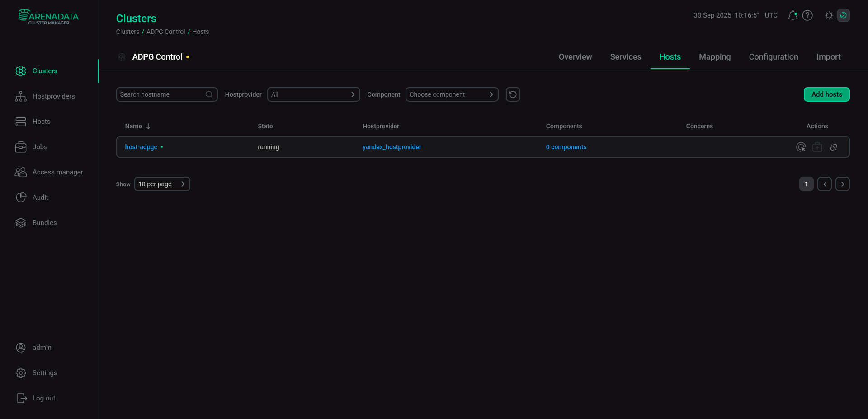Switch to the light theme
The width and height of the screenshot is (868, 419).
pyautogui.click(x=829, y=15)
